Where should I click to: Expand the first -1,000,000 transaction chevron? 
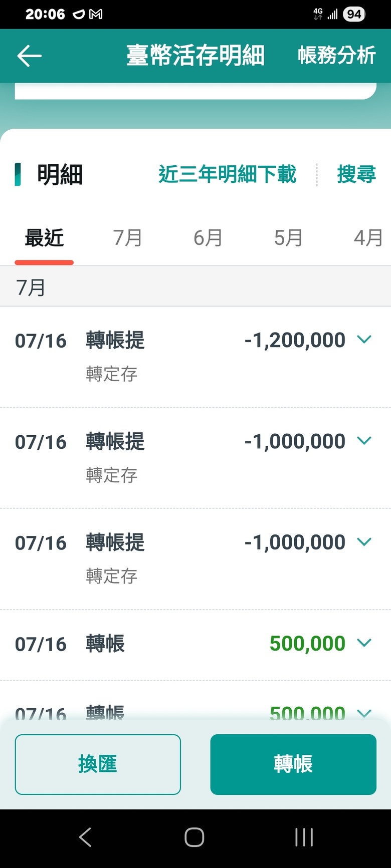point(364,441)
